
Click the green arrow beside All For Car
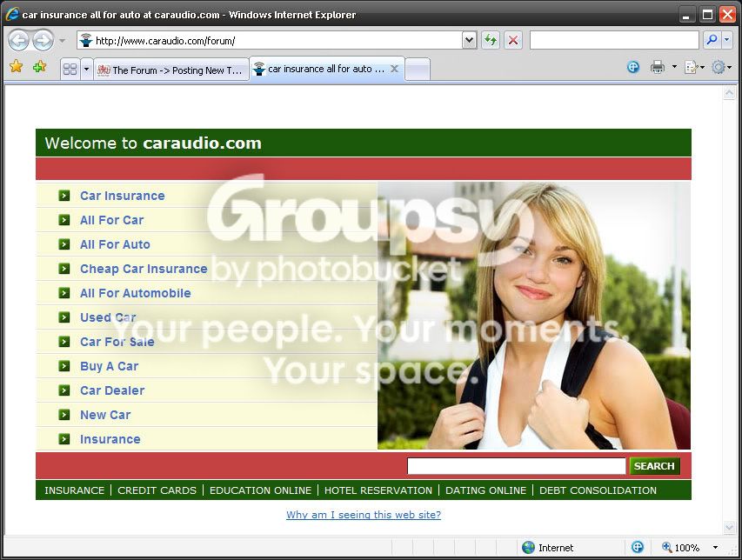[64, 220]
